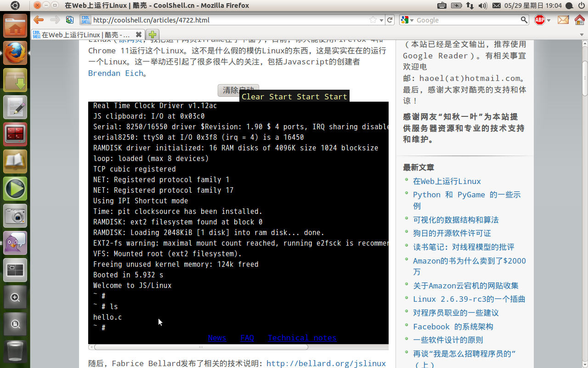588x368 pixels.
Task: Click the Google search magnifier icon
Action: click(524, 20)
